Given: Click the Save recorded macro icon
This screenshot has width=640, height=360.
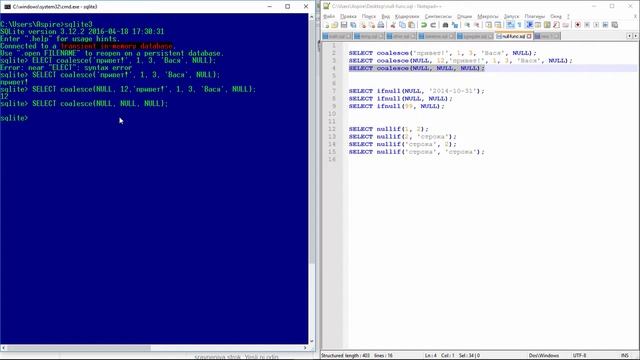Looking at the screenshot, I should [614, 25].
